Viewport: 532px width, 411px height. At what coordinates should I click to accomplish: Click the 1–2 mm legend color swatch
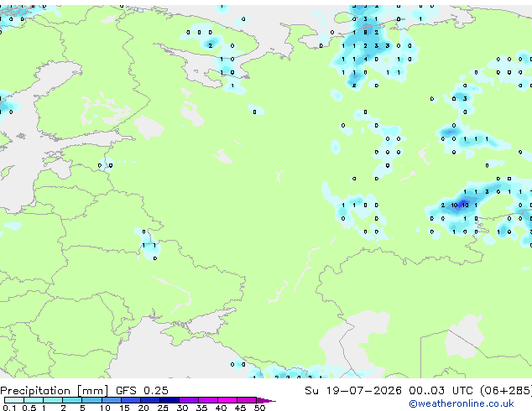click(x=53, y=400)
